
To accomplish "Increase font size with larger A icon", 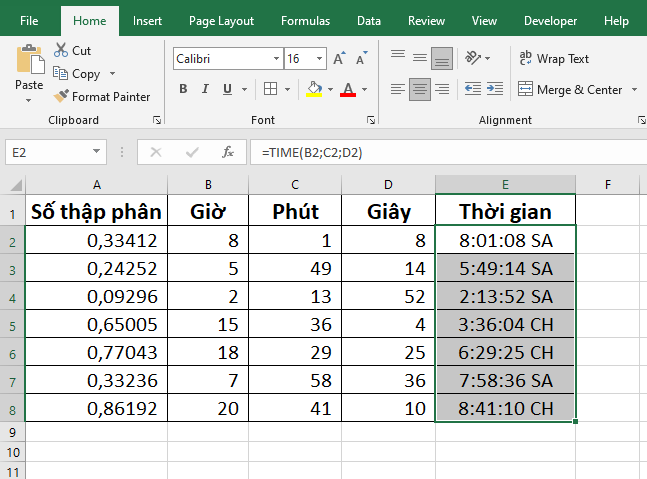I will [x=339, y=59].
